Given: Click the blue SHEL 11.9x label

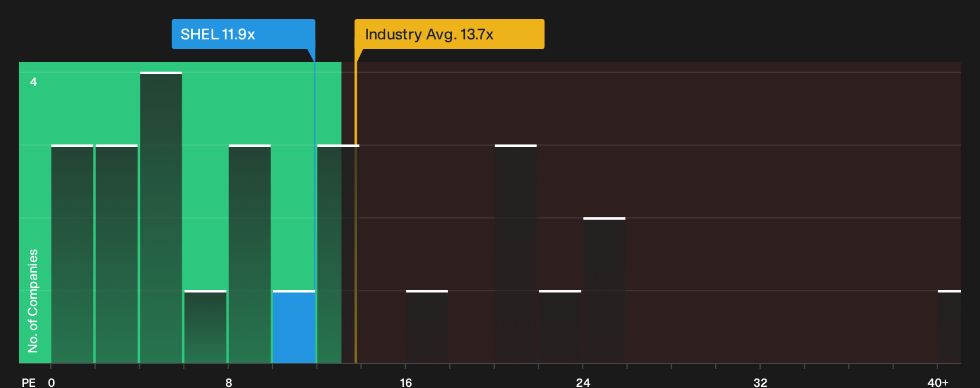Looking at the screenshot, I should point(243,34).
